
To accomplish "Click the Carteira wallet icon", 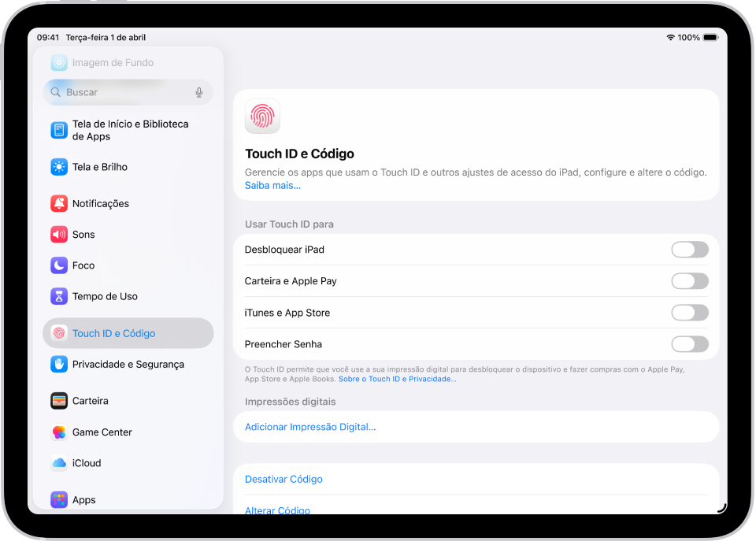I will 58,400.
